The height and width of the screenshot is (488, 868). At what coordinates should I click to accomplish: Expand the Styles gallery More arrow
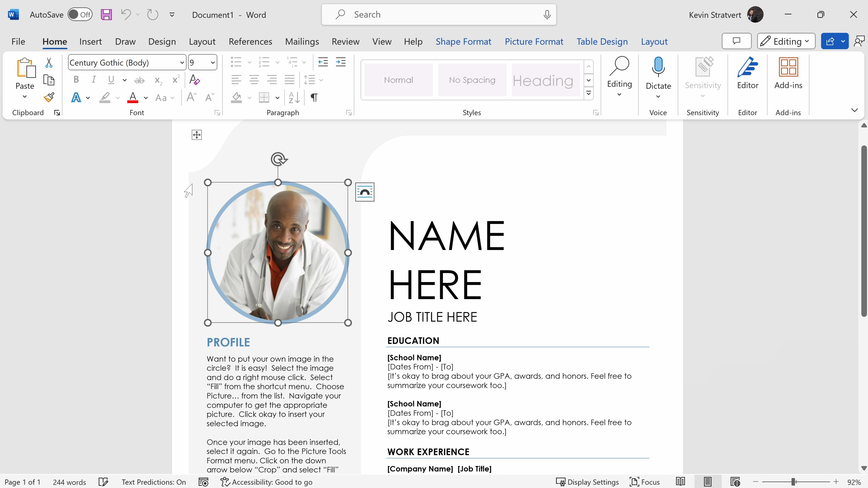point(589,93)
